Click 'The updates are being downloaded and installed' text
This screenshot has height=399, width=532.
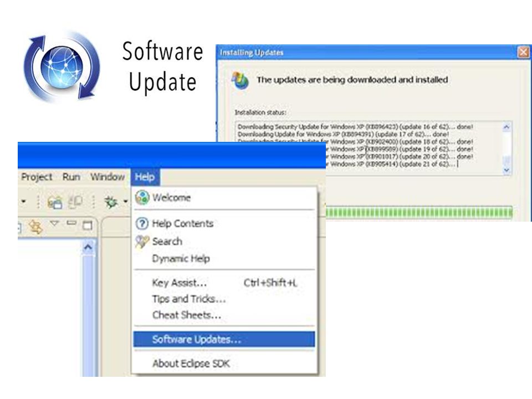tap(352, 80)
